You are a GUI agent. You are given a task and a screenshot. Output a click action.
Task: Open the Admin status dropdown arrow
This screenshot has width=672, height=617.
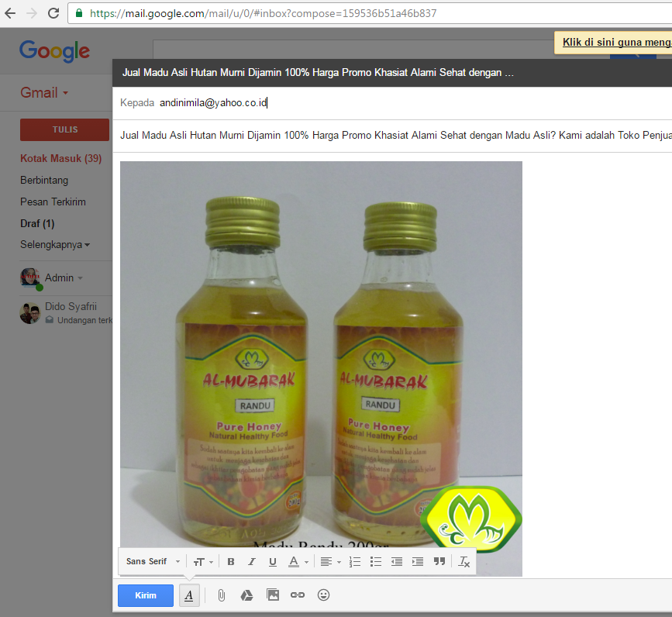[80, 278]
